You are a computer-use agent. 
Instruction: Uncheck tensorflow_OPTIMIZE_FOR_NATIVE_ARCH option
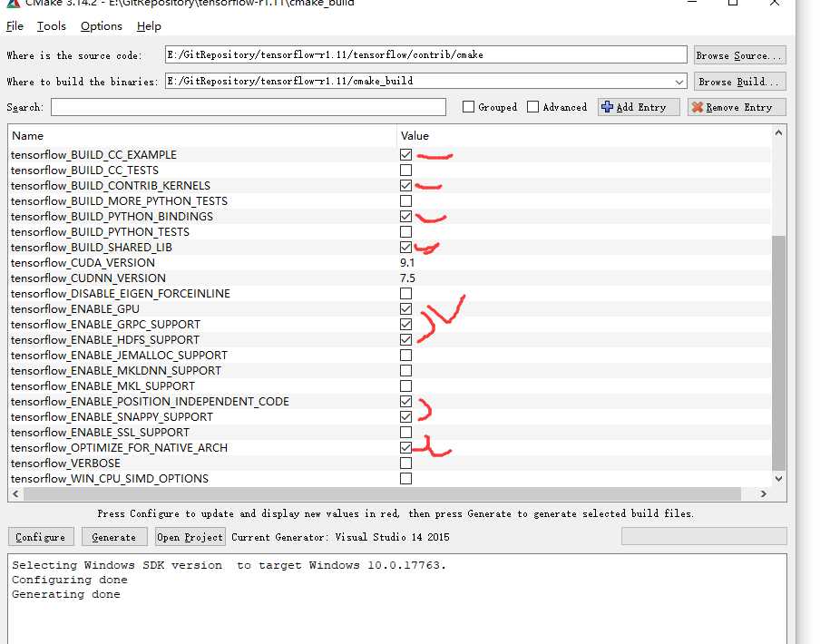[406, 448]
